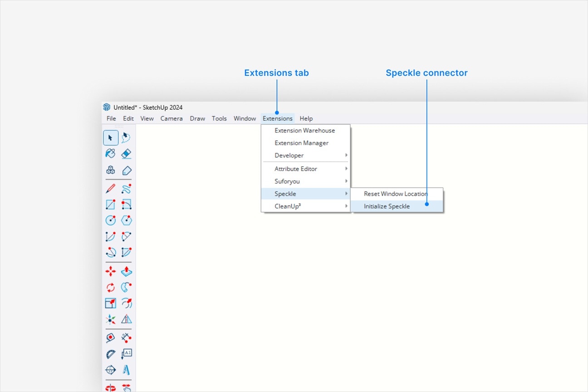Screen dimensions: 588x392
Task: Click the SketchUp logo in title bar
Action: pyautogui.click(x=107, y=107)
